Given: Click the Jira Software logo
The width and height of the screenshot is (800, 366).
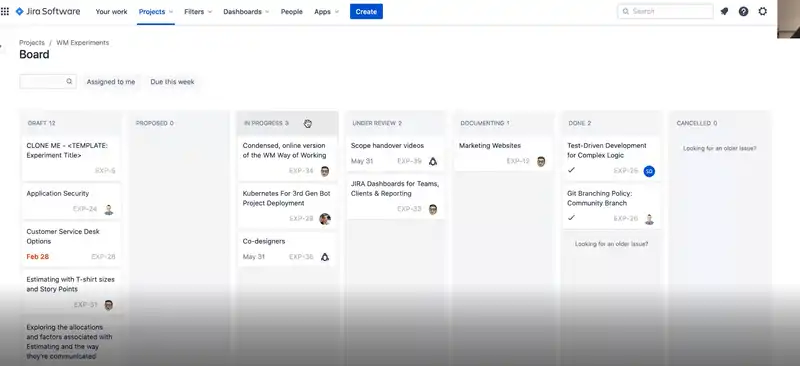Looking at the screenshot, I should click(x=48, y=11).
